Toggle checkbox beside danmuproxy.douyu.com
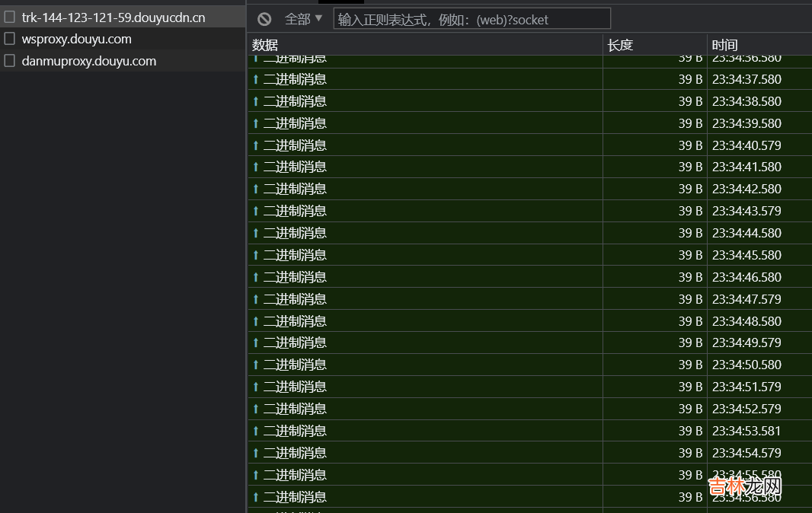Viewport: 812px width, 513px height. pyautogui.click(x=10, y=61)
